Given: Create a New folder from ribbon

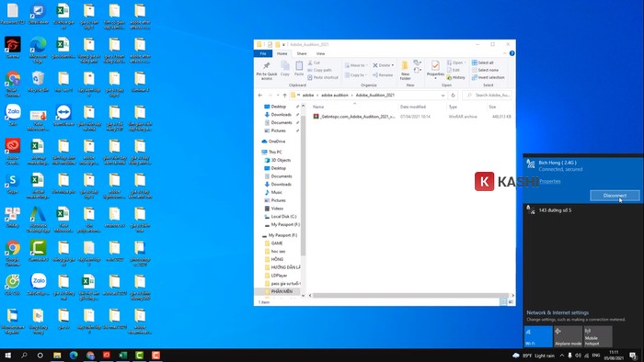Looking at the screenshot, I should [405, 71].
